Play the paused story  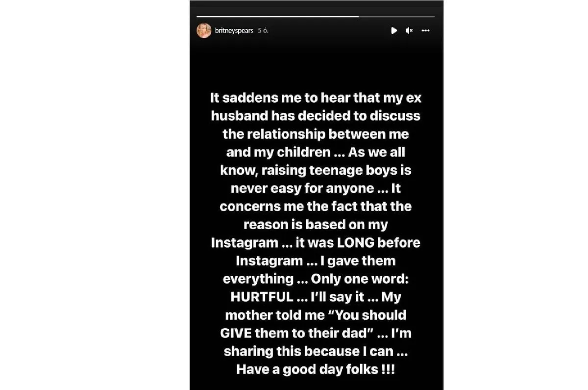point(393,30)
